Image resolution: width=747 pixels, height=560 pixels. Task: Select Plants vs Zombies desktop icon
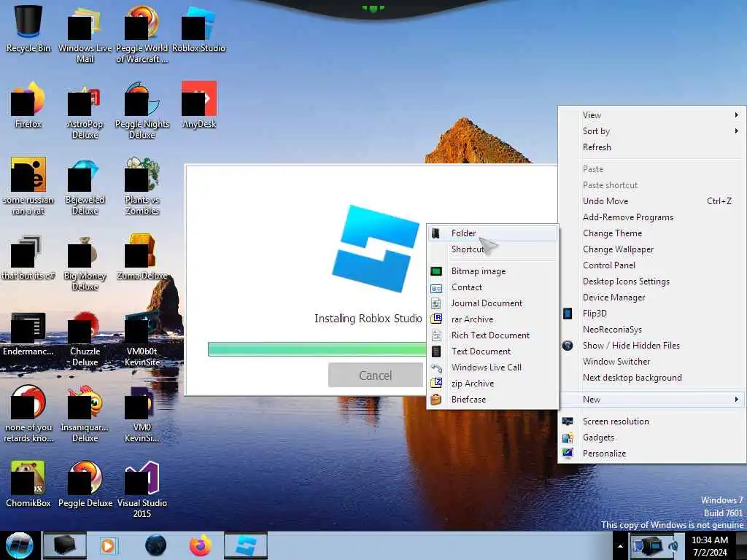142,186
